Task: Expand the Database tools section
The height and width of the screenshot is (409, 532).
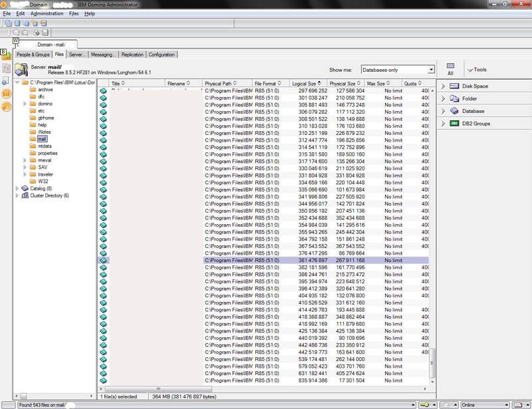Action: pos(443,111)
